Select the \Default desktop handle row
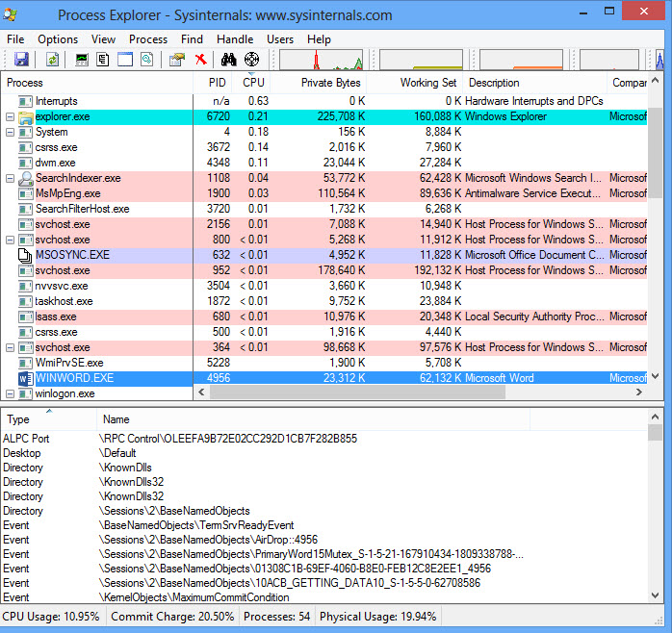The height and width of the screenshot is (633, 672). [324, 453]
